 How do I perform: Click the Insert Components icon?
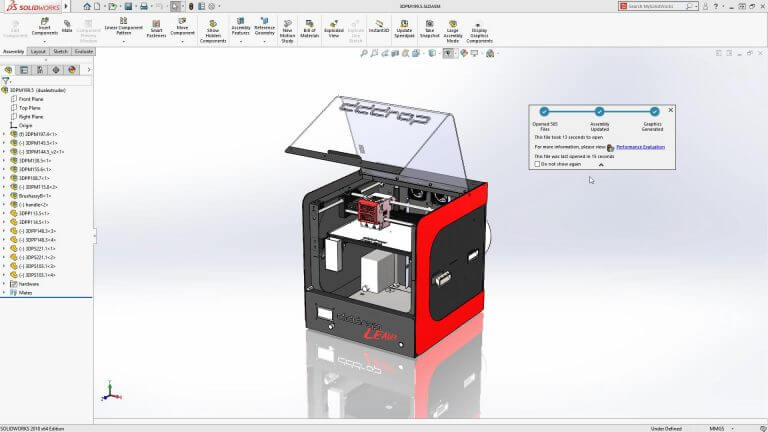click(45, 27)
